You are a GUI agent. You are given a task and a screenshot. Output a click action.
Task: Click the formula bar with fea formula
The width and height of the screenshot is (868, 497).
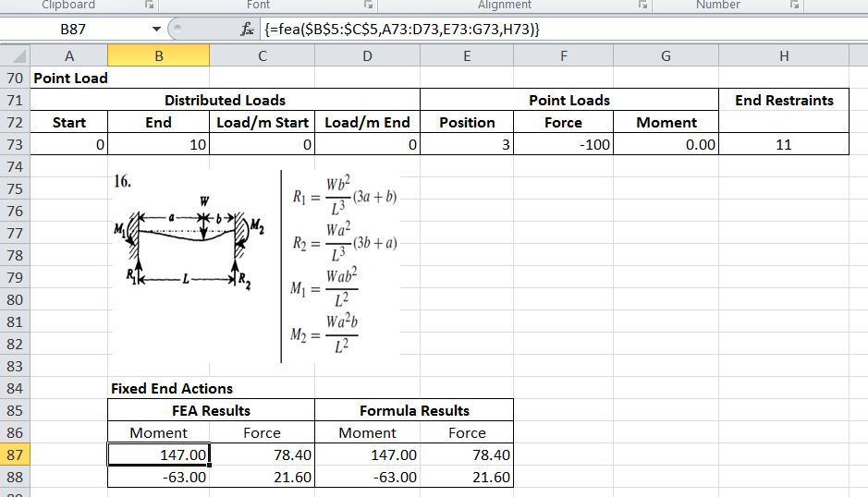555,30
